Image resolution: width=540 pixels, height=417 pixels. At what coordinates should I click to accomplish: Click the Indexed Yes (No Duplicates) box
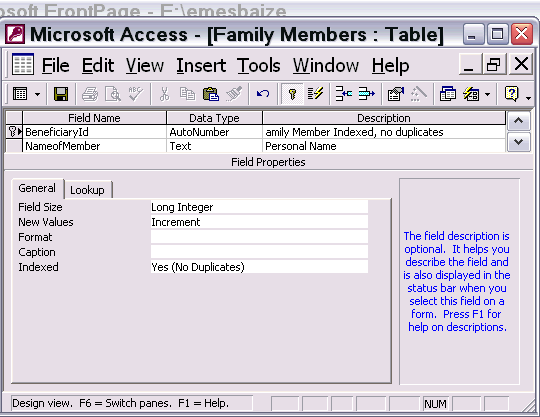(259, 267)
